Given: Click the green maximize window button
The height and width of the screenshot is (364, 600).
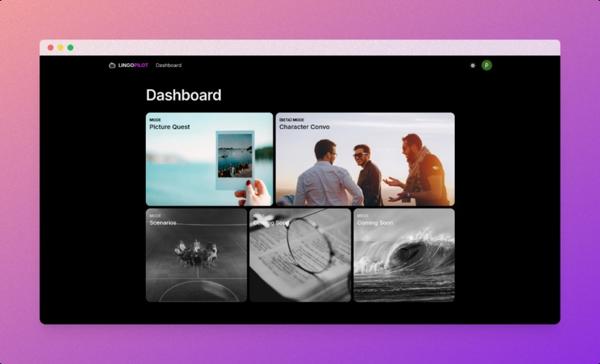Looking at the screenshot, I should tap(71, 48).
